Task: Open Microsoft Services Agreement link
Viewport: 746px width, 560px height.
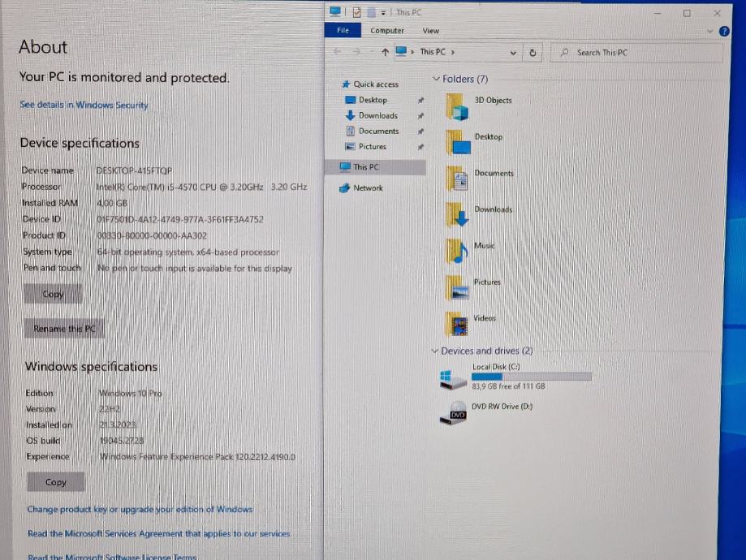Action: 159,534
